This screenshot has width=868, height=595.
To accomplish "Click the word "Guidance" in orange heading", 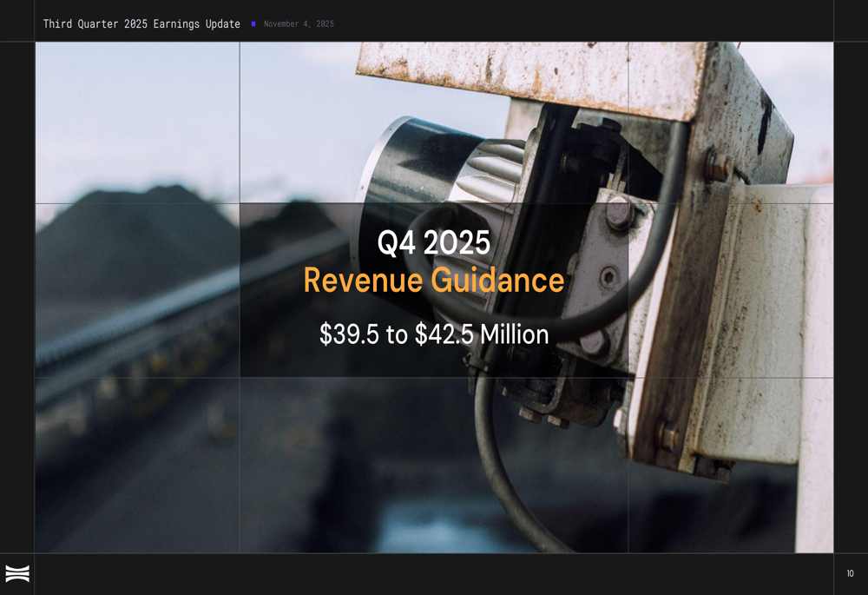I will 497,280.
